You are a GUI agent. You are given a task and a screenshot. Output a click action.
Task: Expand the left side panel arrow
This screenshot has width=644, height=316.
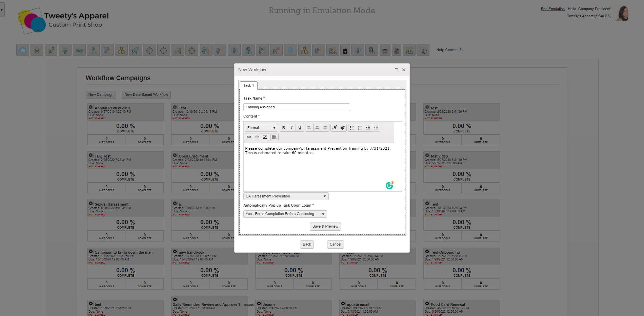[2, 10]
